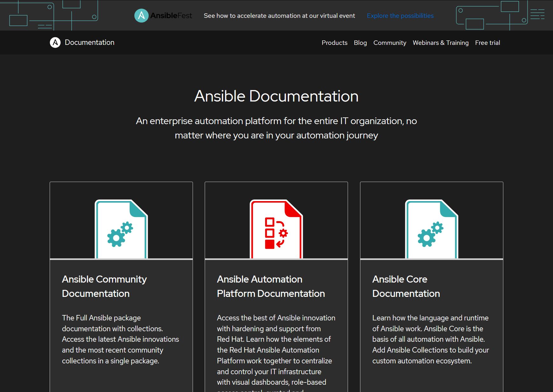Follow the Explore the possibilities link
Screen dimensions: 553x392
coord(400,16)
